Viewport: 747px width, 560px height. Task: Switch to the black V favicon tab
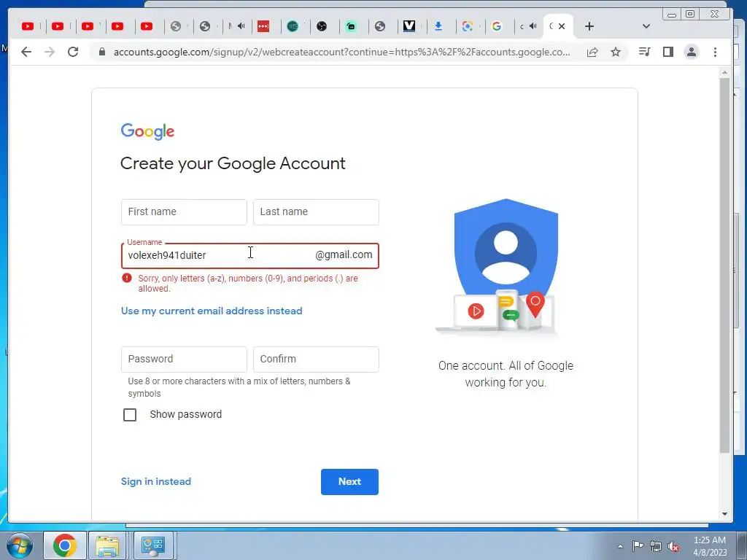click(409, 26)
